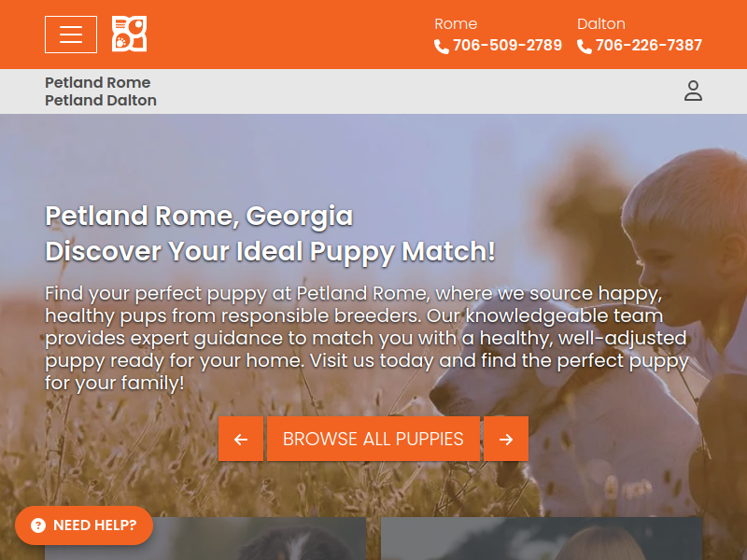Open the right card thumbnail at bottom
The image size is (747, 560).
coord(542,539)
